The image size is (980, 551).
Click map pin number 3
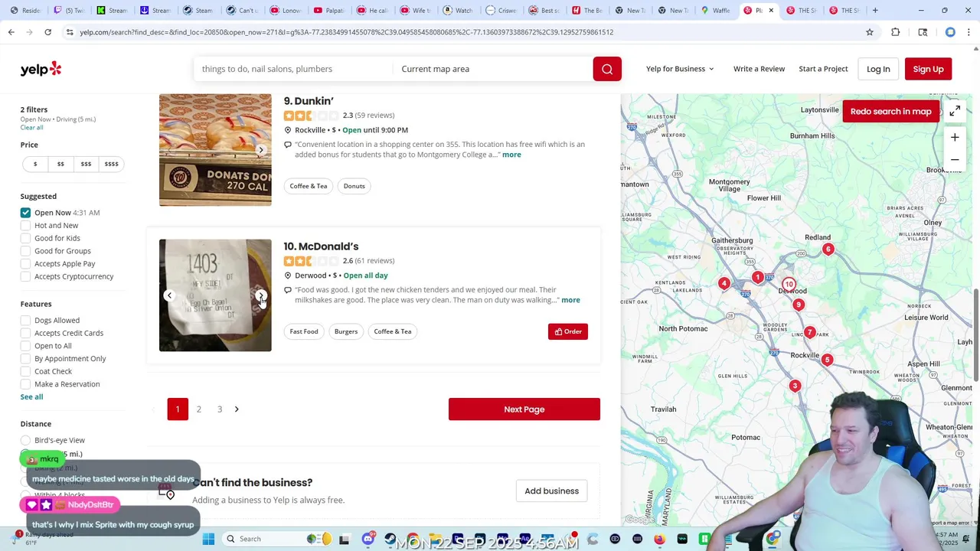click(795, 386)
